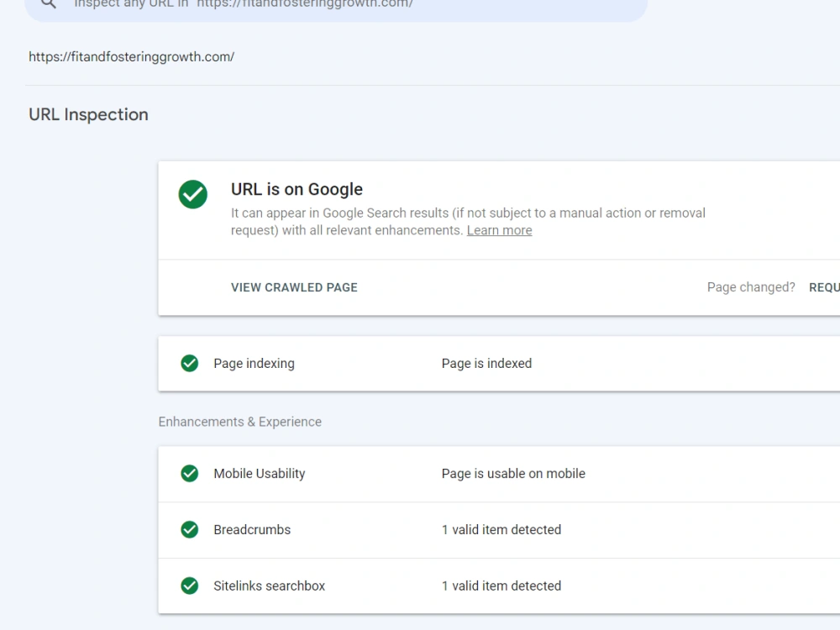This screenshot has height=630, width=840.
Task: Click the green check beside Breadcrumbs
Action: coord(190,530)
